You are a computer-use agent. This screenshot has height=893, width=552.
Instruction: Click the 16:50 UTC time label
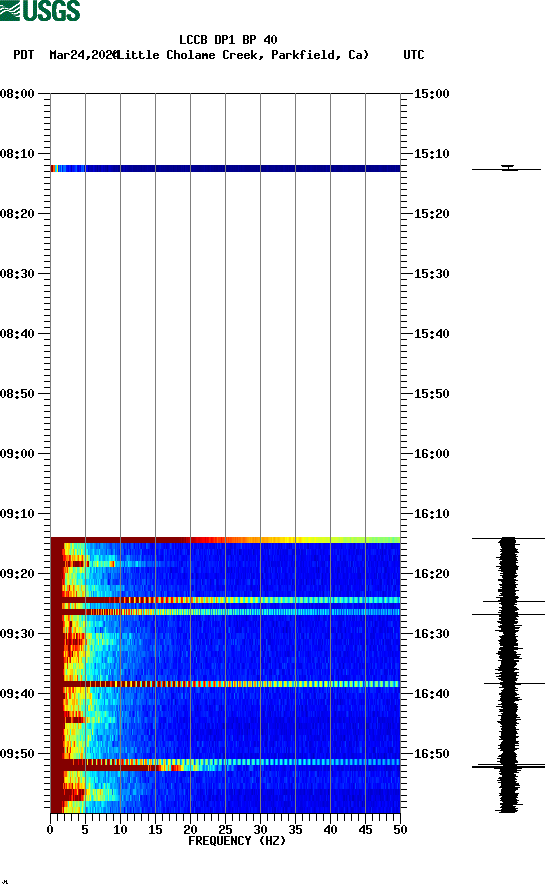(431, 754)
